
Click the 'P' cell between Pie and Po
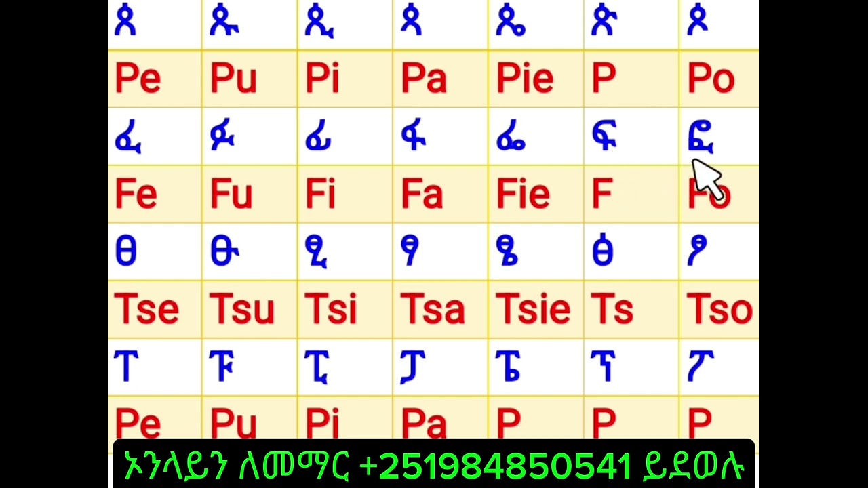tap(604, 79)
